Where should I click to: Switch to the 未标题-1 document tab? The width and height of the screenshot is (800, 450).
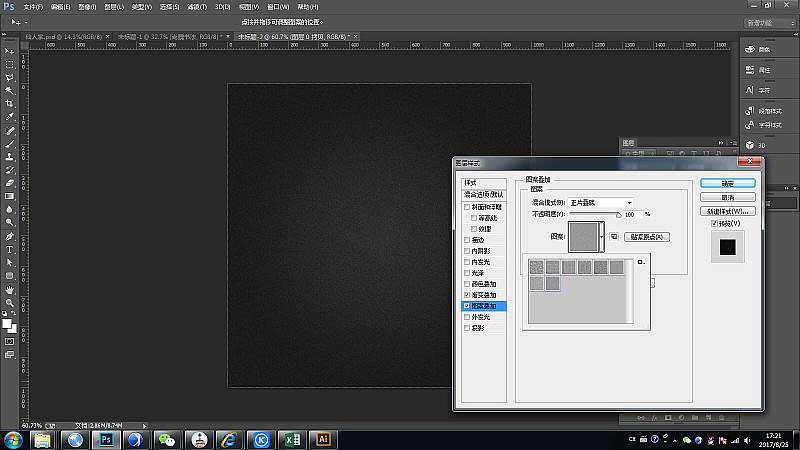[159, 37]
